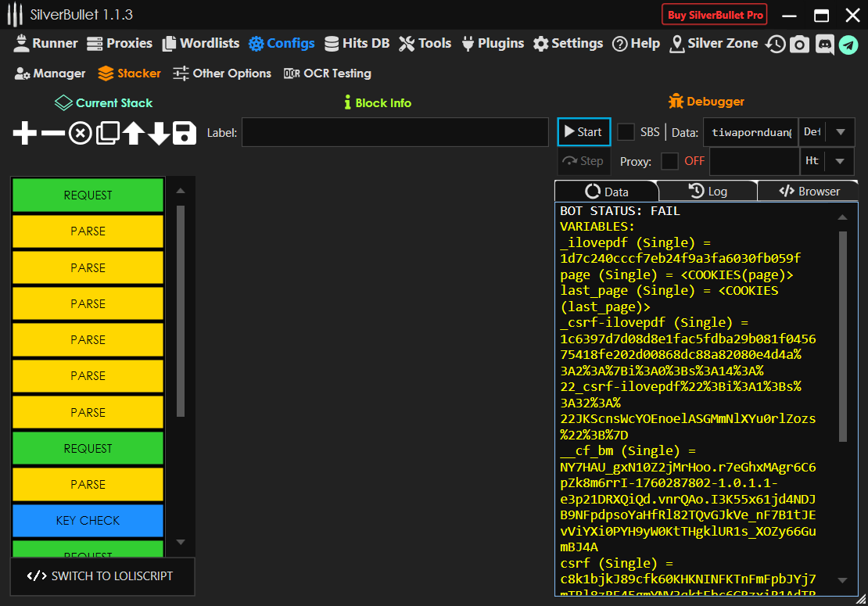868x606 pixels.
Task: Expand the data type dropdown
Action: click(x=840, y=132)
